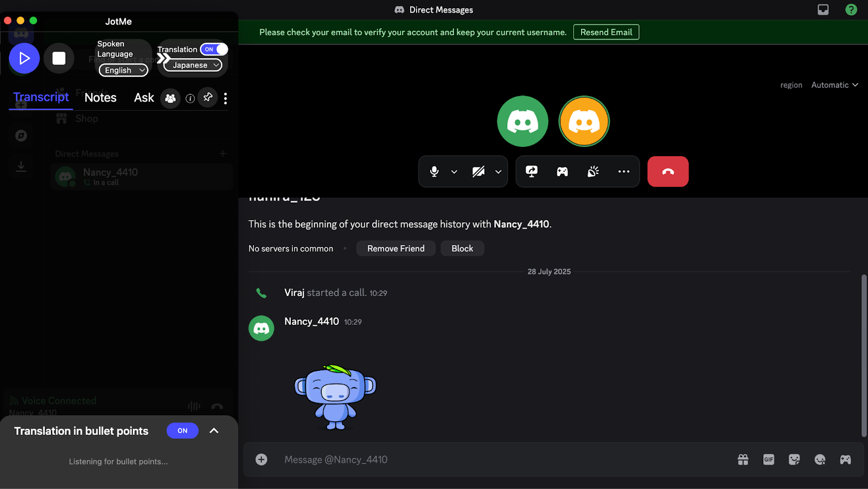Send a gift with the gift icon
The height and width of the screenshot is (489, 868).
[743, 460]
